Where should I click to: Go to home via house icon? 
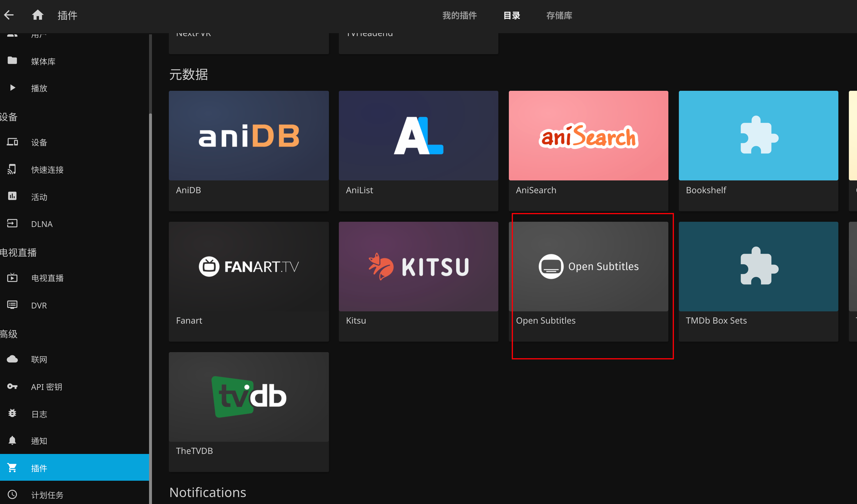(38, 15)
